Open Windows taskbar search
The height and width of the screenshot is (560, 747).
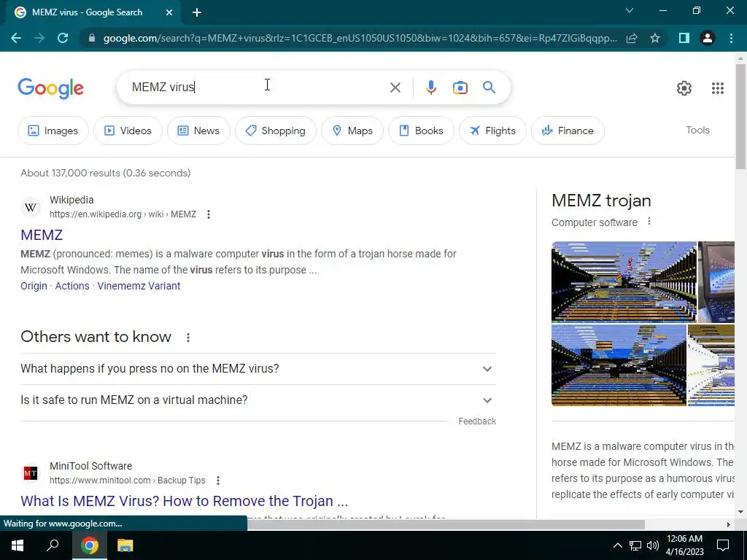(x=53, y=545)
